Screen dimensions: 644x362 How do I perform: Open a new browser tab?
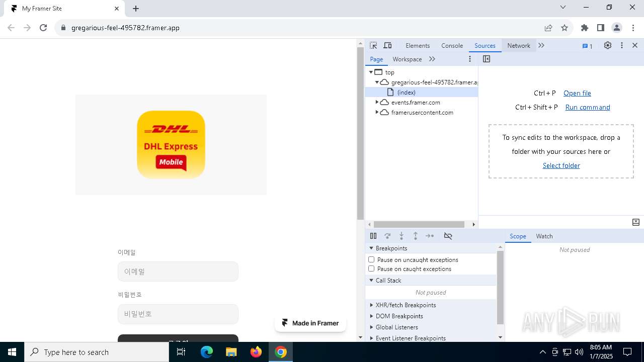click(x=136, y=9)
